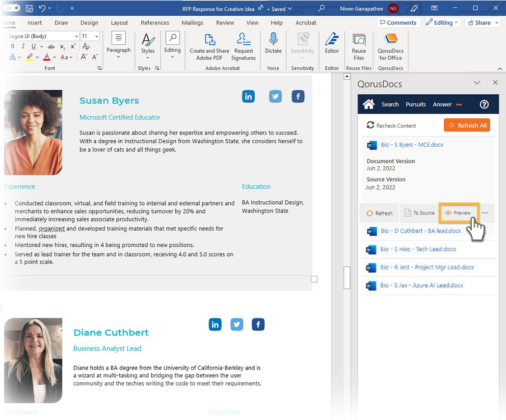Viewport: 506px width, 420px height.
Task: Open the Review tab
Action: click(225, 23)
